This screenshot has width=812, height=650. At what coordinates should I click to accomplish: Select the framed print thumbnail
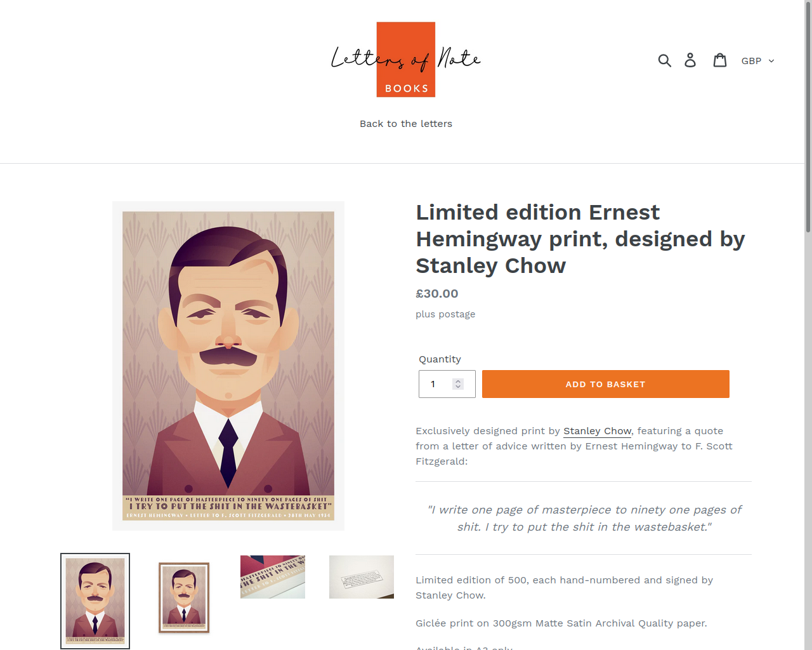184,598
